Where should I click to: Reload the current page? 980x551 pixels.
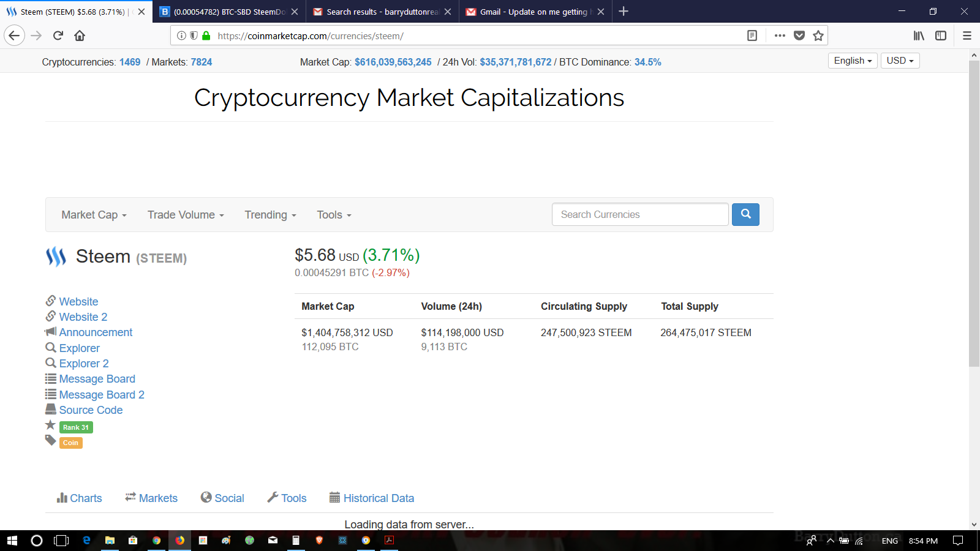(x=58, y=36)
